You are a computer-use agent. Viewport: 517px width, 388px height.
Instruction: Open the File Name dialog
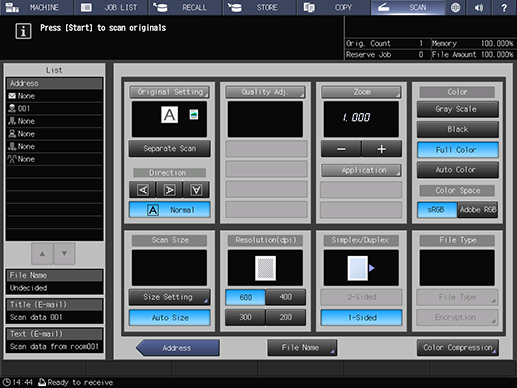point(302,348)
